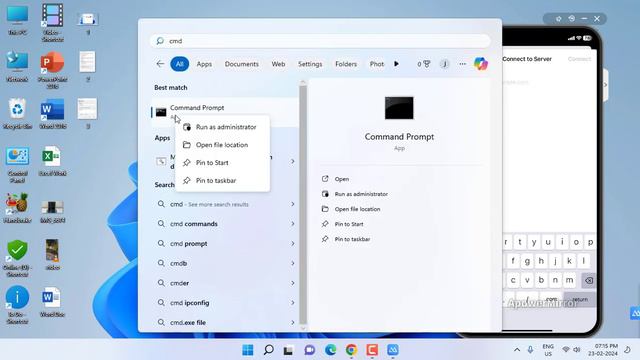Open the Chat icon on taskbar
640x360 pixels.
pos(310,350)
